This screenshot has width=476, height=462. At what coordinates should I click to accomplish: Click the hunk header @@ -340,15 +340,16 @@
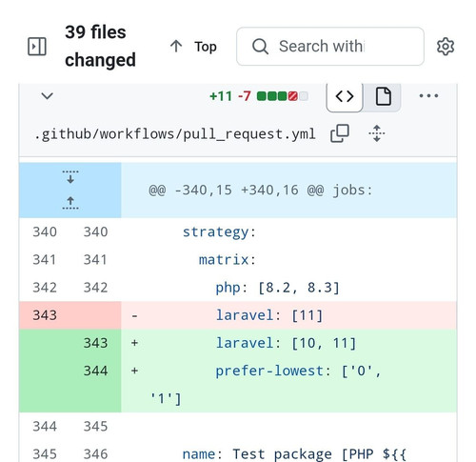(x=260, y=191)
